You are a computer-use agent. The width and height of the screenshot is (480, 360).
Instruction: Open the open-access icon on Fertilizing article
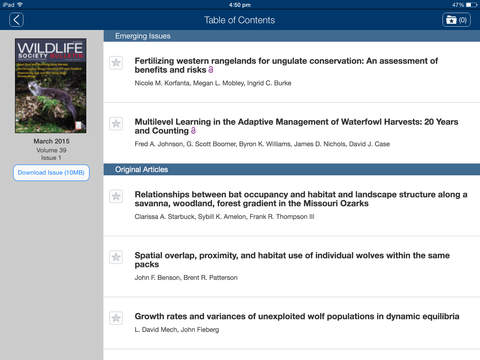pyautogui.click(x=211, y=70)
